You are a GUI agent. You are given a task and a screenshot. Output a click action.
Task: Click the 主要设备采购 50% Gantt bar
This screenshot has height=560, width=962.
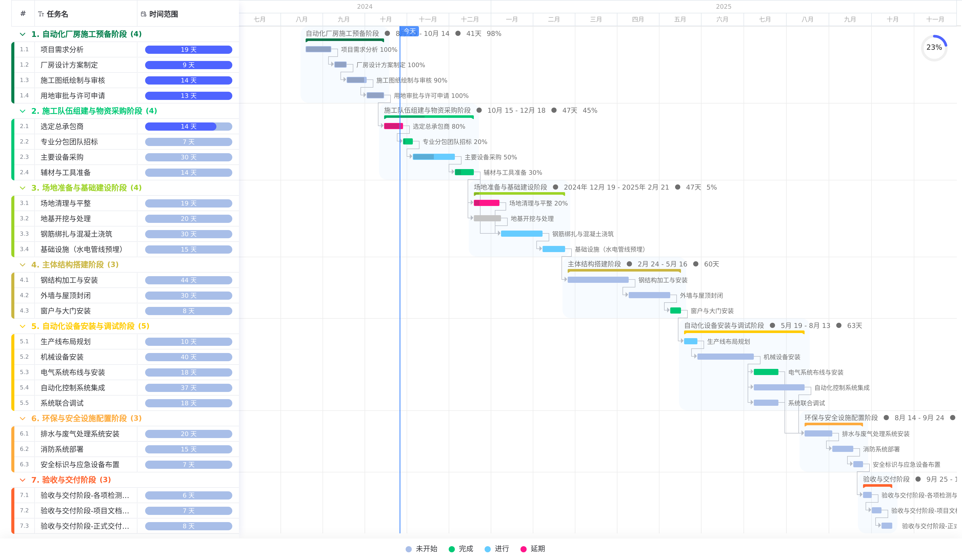point(434,157)
